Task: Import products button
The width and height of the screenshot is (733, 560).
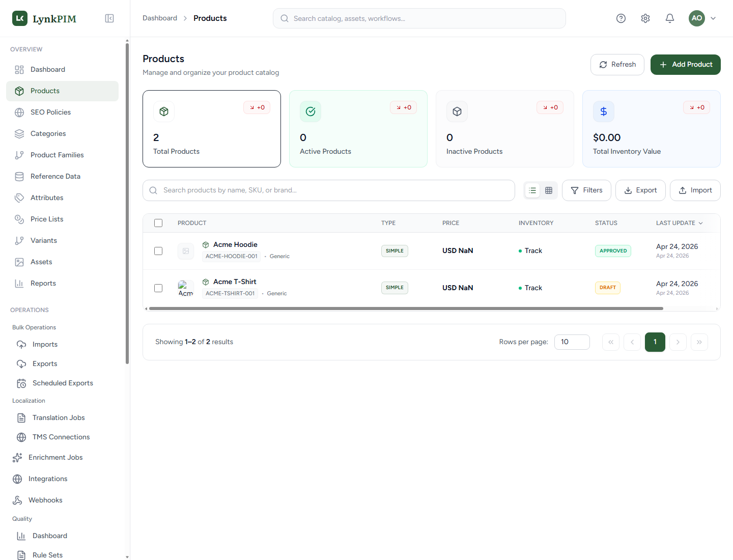Action: click(695, 190)
